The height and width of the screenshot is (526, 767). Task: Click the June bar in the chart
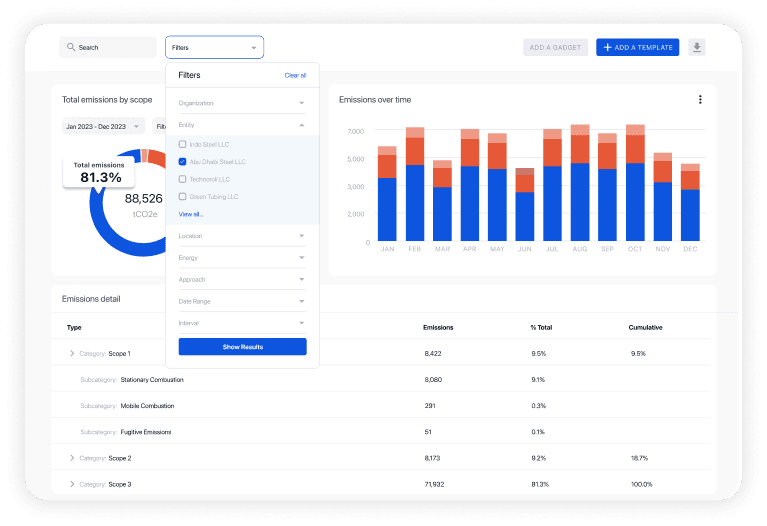(x=524, y=210)
